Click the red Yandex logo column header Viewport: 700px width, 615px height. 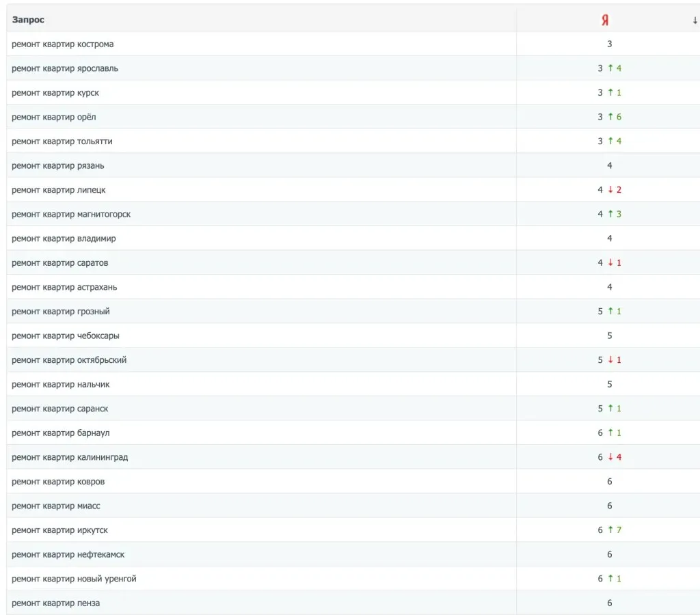[605, 20]
